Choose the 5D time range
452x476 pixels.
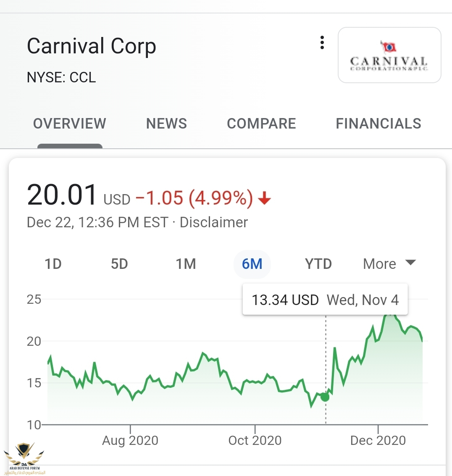click(119, 264)
